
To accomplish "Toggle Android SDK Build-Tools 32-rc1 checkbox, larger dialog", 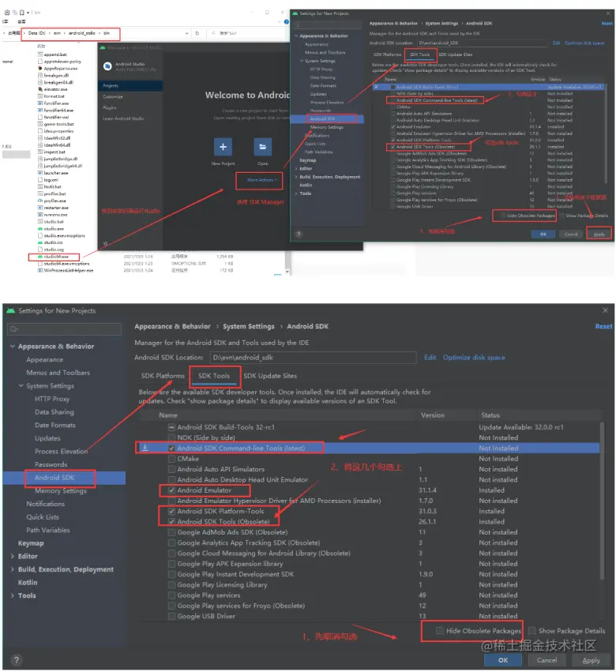I will 171,427.
